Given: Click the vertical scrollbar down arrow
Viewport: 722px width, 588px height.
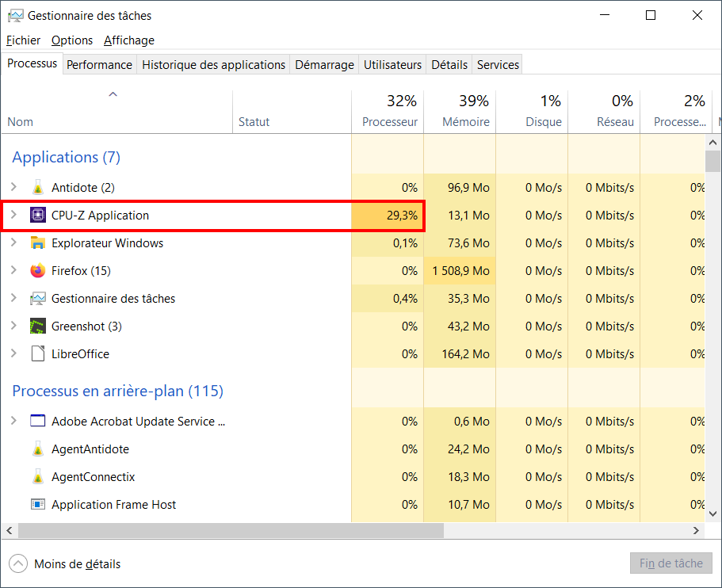Looking at the screenshot, I should point(712,514).
